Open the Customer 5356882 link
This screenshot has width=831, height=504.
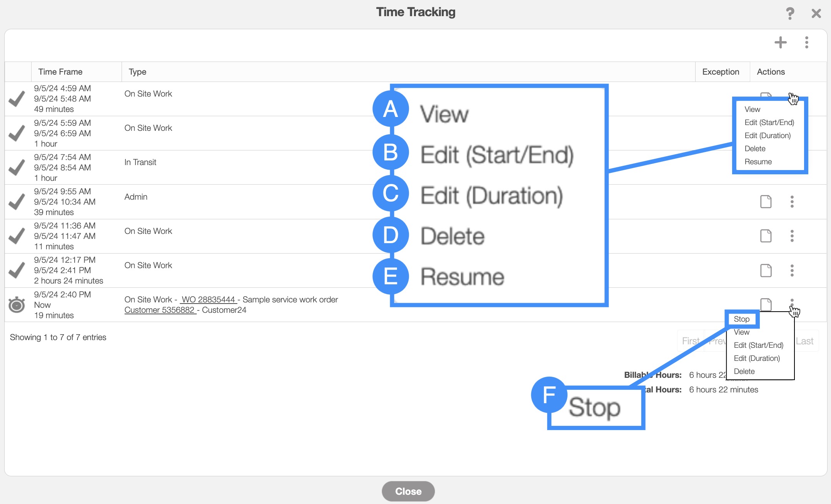160,310
